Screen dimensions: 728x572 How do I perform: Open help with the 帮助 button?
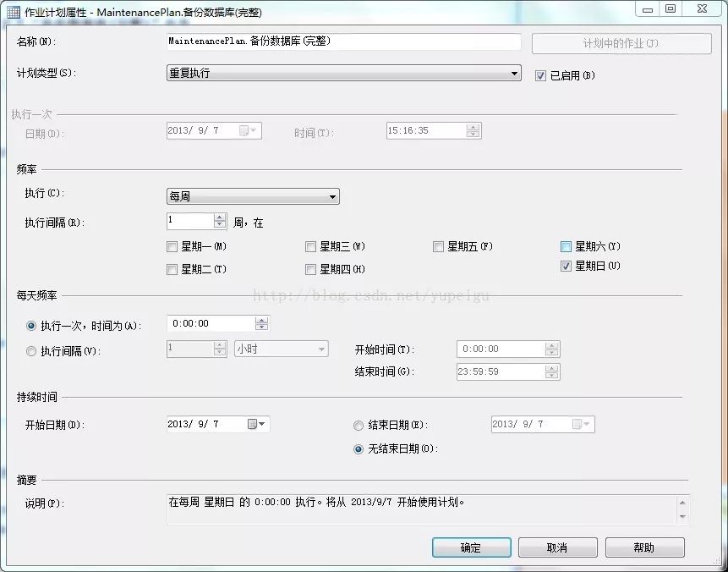[x=643, y=547]
